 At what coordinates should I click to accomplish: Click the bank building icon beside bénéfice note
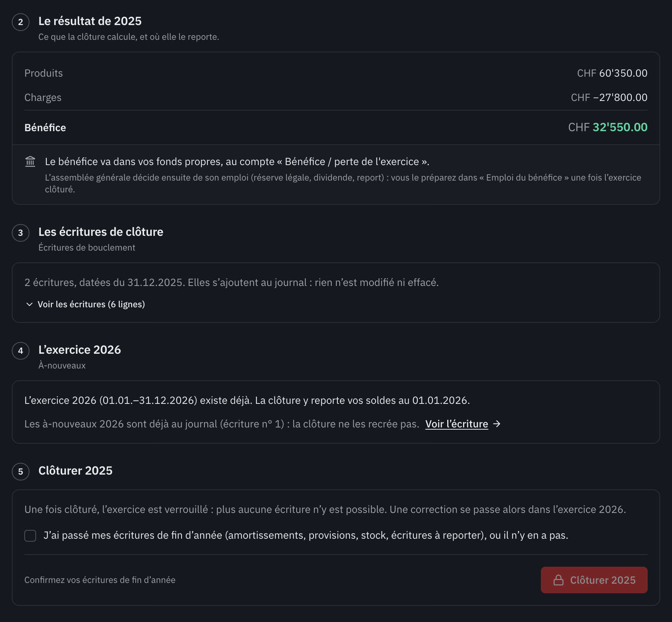tap(30, 161)
